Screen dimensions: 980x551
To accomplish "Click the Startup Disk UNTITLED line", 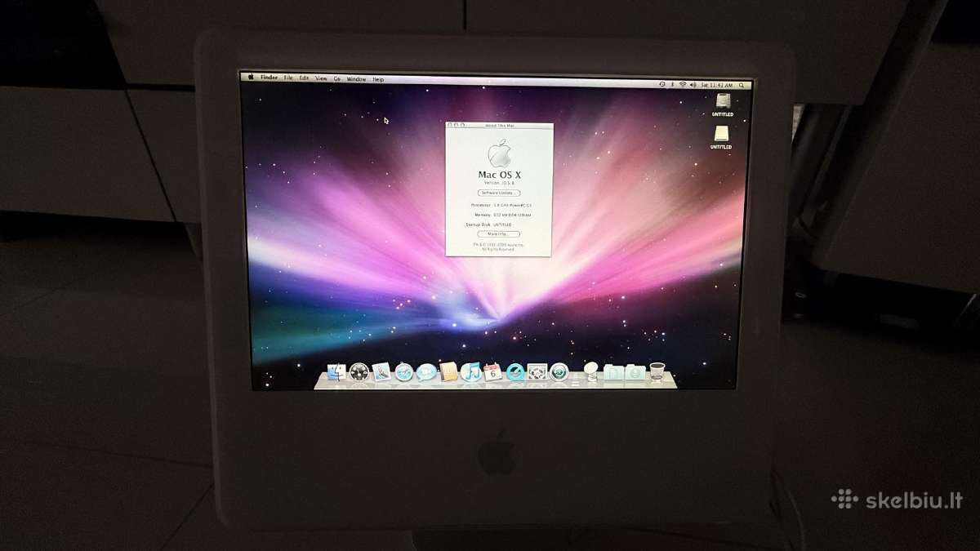I will [488, 224].
